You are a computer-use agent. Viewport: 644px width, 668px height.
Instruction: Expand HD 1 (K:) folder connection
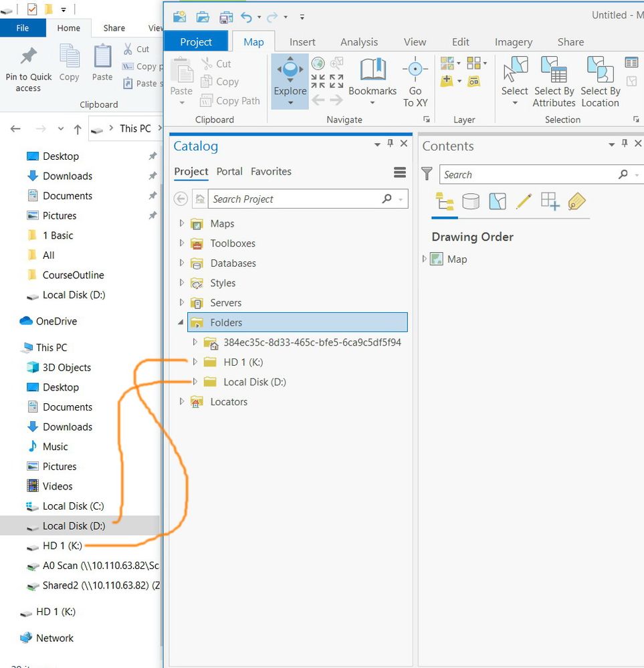[x=195, y=362]
